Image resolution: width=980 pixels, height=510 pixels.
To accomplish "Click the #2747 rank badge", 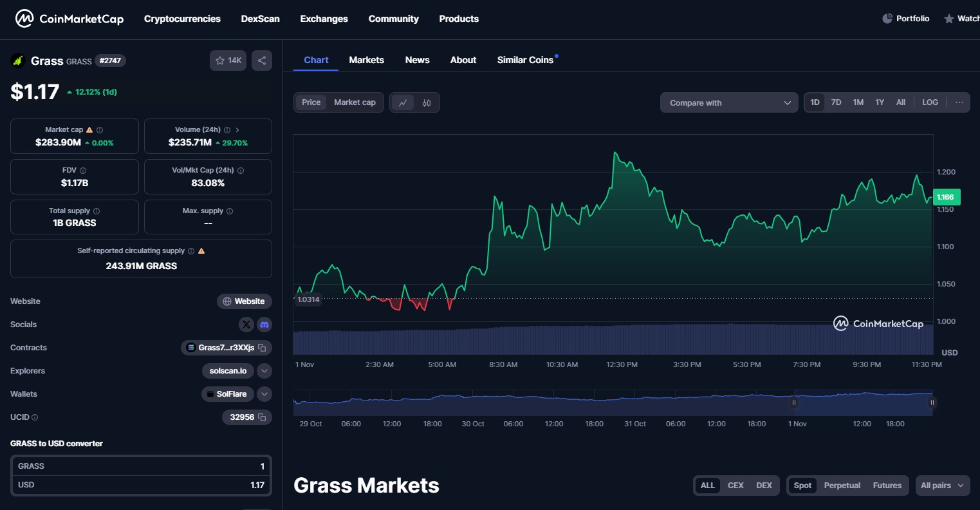I will tap(111, 61).
